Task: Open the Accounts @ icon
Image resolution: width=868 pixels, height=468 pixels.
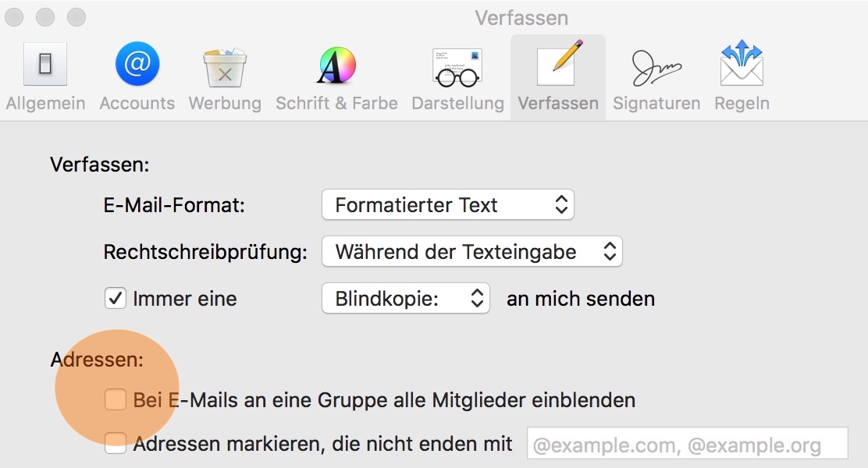Action: point(137,65)
